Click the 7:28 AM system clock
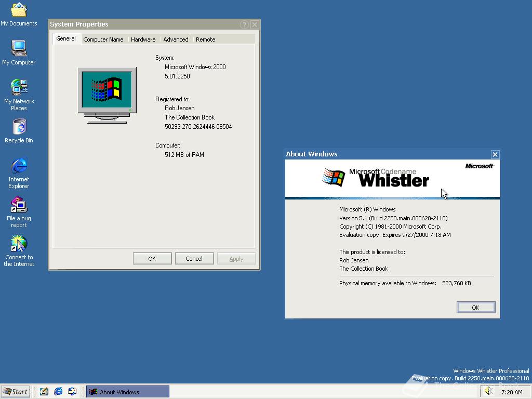Image resolution: width=532 pixels, height=399 pixels. coord(512,392)
